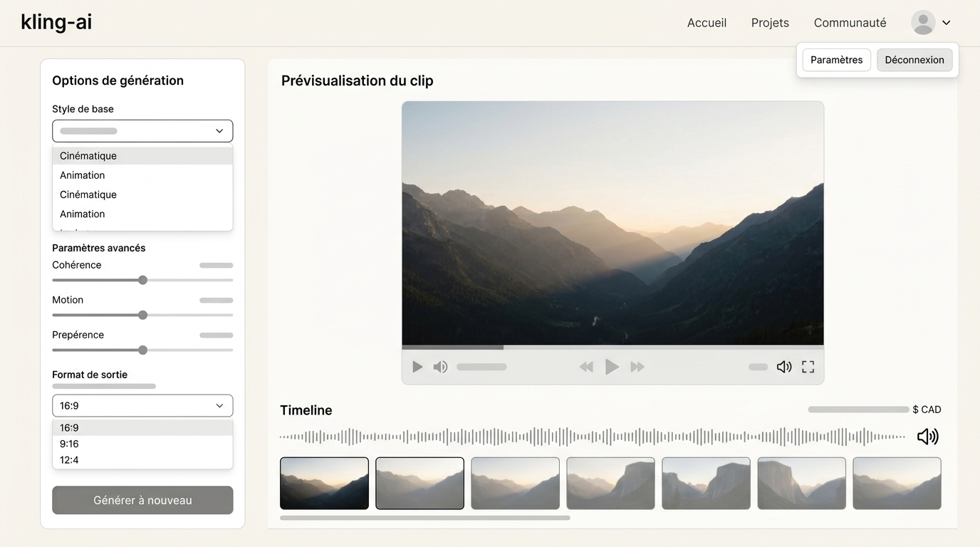Viewport: 980px width, 547px height.
Task: Open the Accueil page
Action: pos(707,23)
